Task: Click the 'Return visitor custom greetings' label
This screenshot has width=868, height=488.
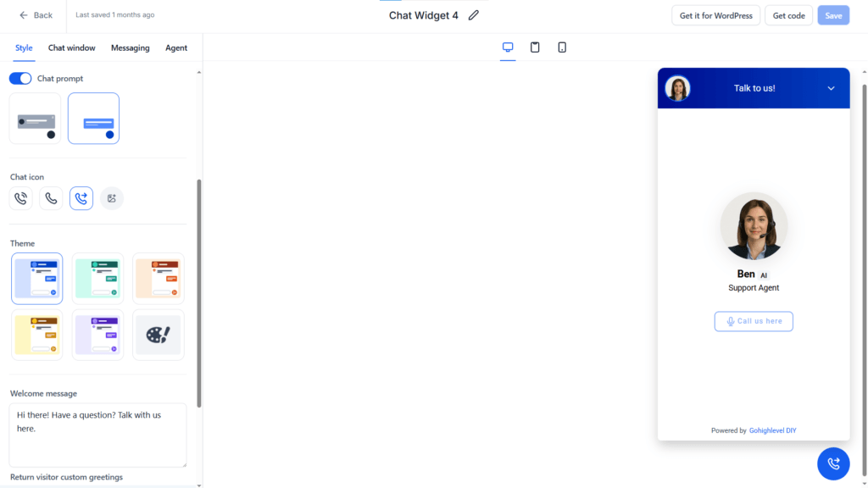Action: (x=66, y=477)
